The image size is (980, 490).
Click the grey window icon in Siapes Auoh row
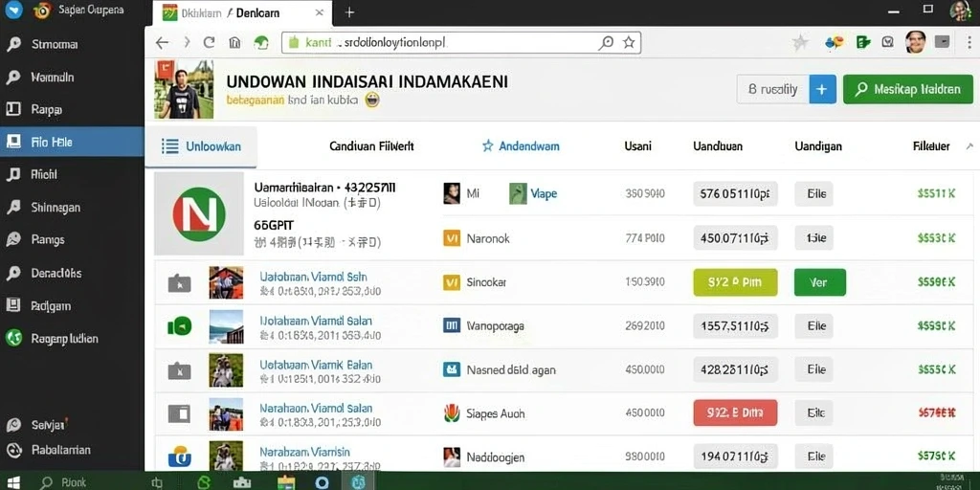(179, 413)
